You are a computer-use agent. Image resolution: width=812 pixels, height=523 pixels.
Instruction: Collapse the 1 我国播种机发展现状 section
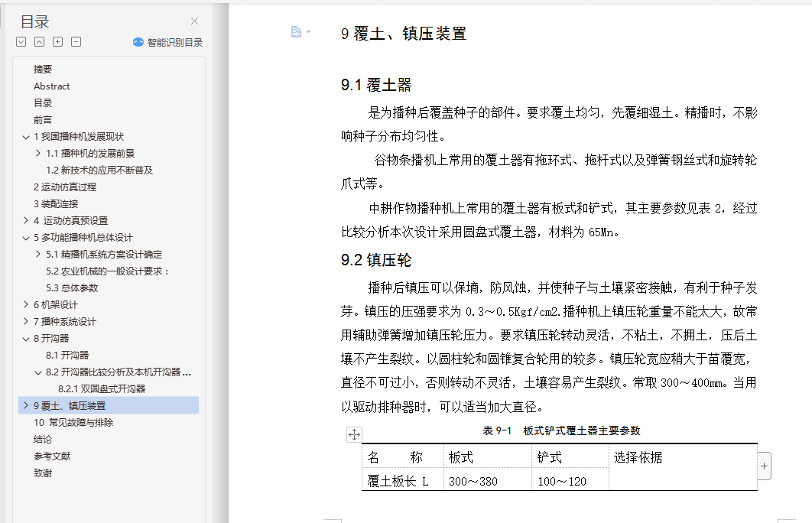[x=26, y=137]
